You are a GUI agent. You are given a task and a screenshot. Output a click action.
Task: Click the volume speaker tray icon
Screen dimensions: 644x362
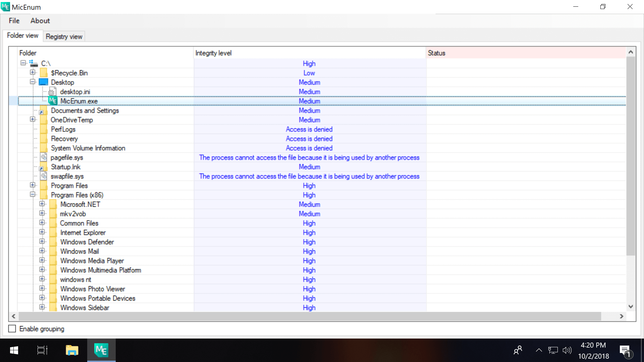coord(567,350)
